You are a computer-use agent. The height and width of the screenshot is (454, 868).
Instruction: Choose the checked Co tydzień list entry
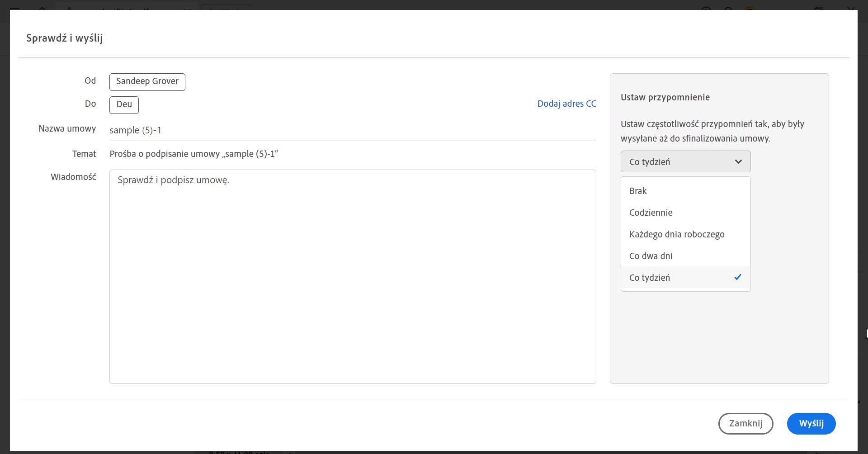click(x=650, y=278)
